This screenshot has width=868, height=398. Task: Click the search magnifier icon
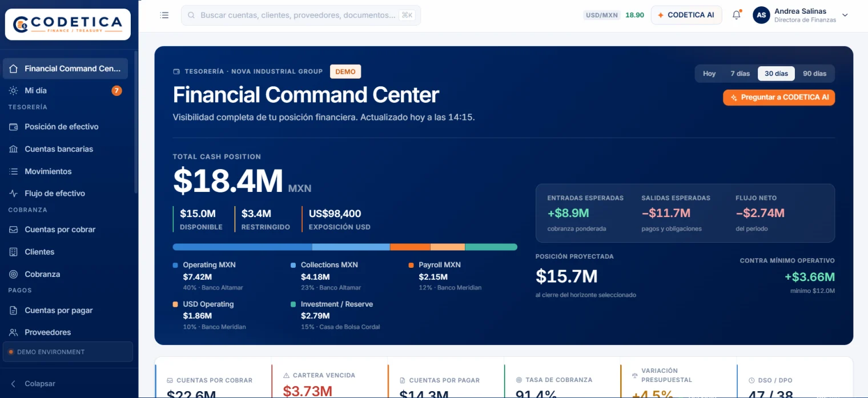click(x=191, y=15)
